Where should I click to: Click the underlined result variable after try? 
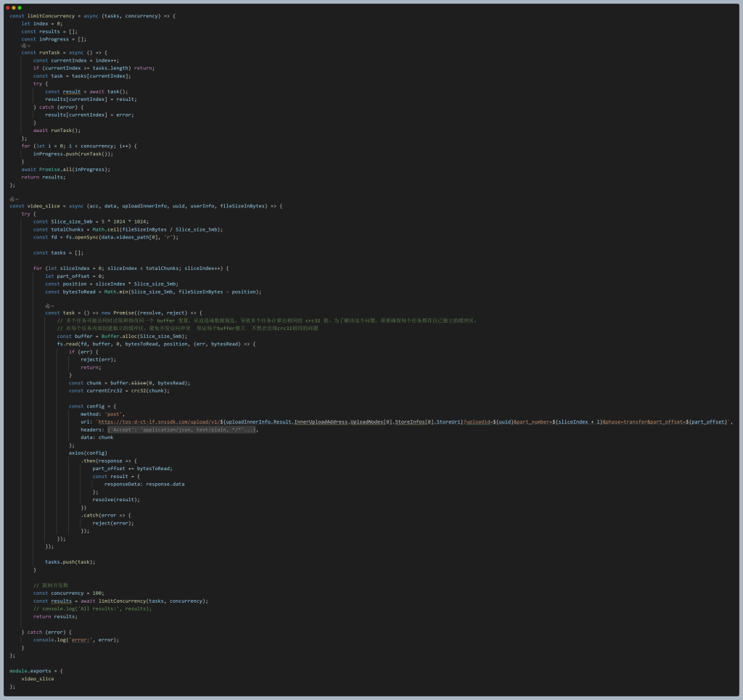pos(72,91)
